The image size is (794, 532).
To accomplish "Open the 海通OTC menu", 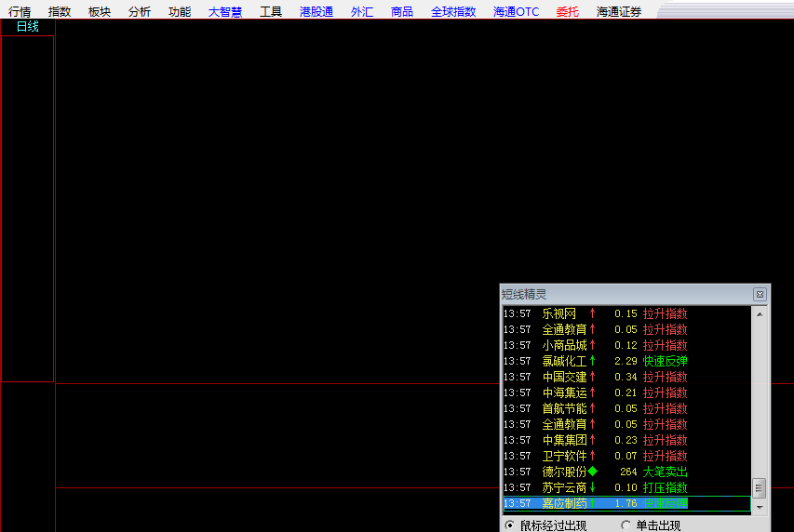I will [516, 12].
